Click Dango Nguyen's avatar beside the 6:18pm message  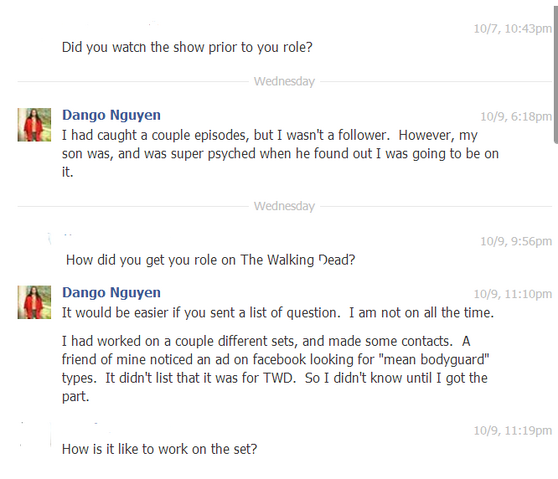point(34,125)
